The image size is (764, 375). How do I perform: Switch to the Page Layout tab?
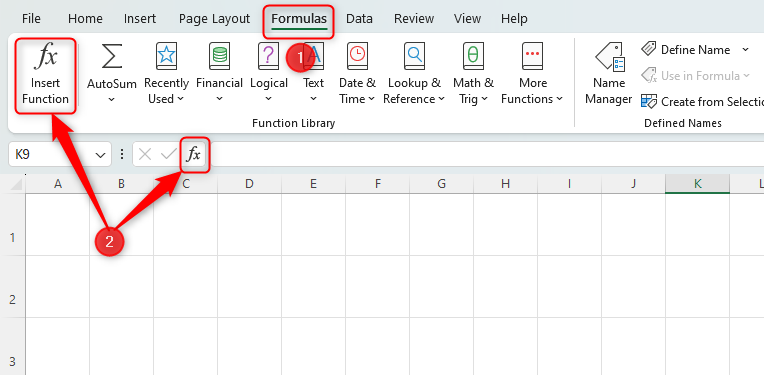214,19
